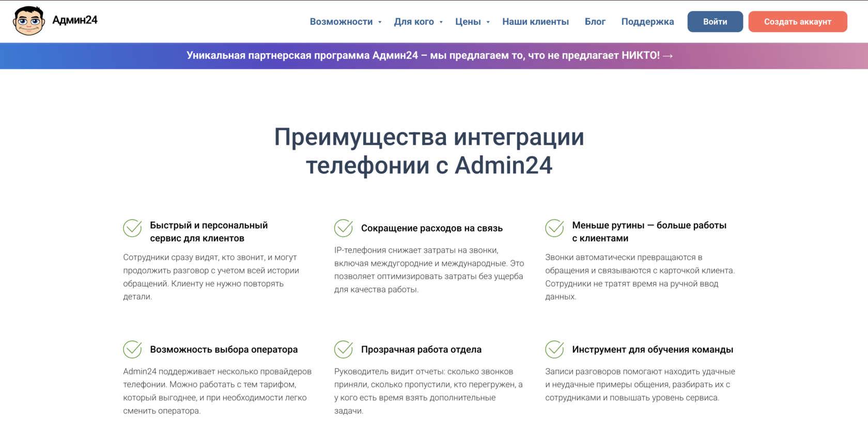Go to Наши клиенты page

535,22
